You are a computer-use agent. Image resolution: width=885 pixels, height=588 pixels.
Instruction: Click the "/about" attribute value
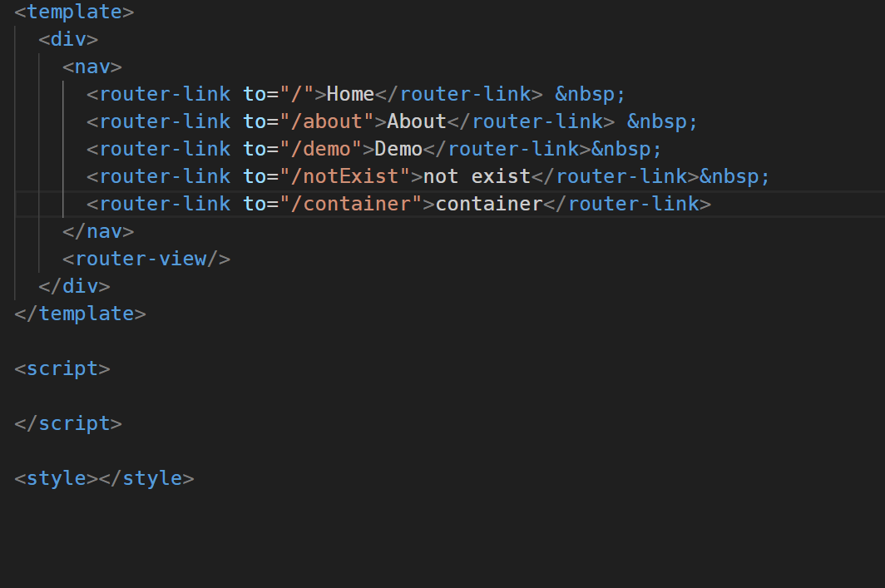[327, 122]
